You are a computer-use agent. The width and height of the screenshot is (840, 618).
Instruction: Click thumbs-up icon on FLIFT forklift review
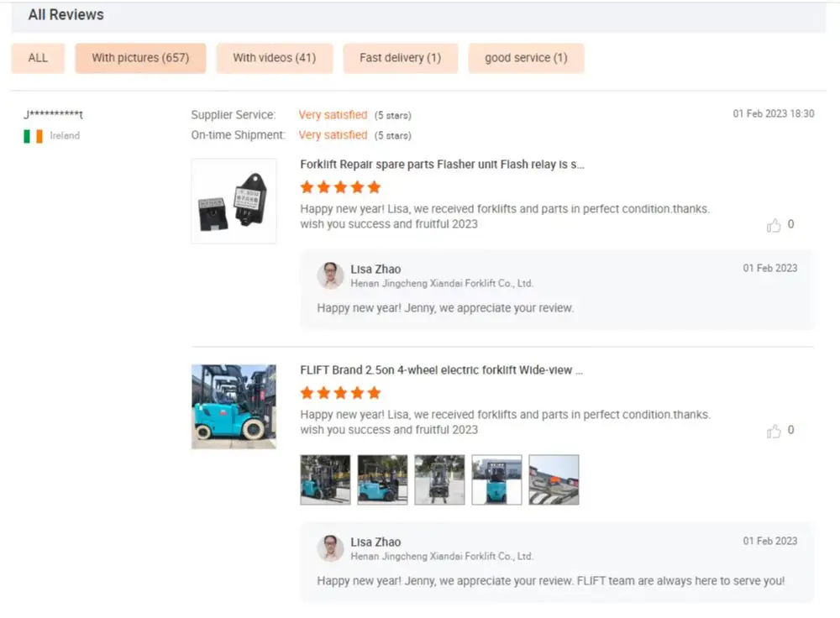pyautogui.click(x=774, y=431)
